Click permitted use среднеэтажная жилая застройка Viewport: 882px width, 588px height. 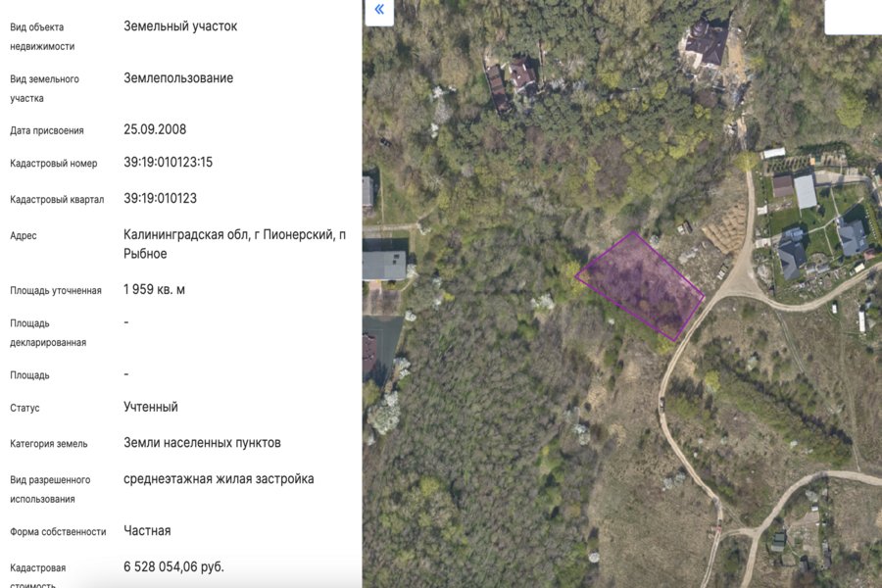tap(219, 479)
